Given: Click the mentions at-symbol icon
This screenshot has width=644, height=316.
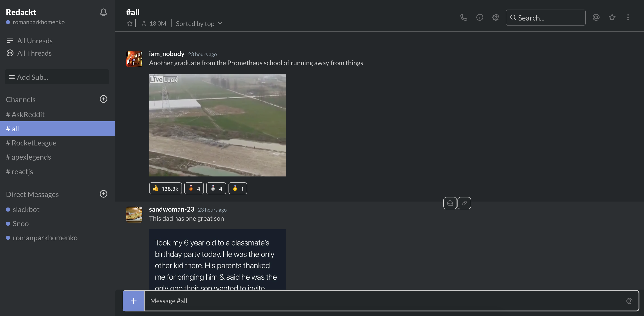Looking at the screenshot, I should [x=596, y=17].
